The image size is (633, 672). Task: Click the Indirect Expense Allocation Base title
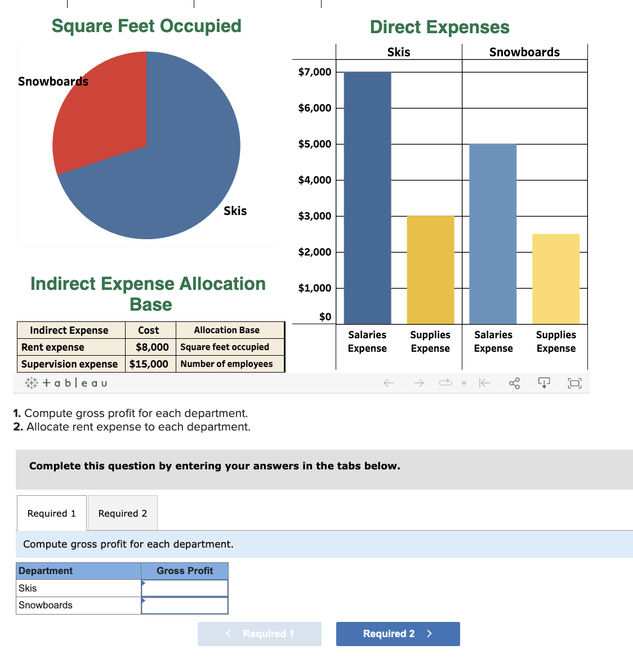click(148, 294)
